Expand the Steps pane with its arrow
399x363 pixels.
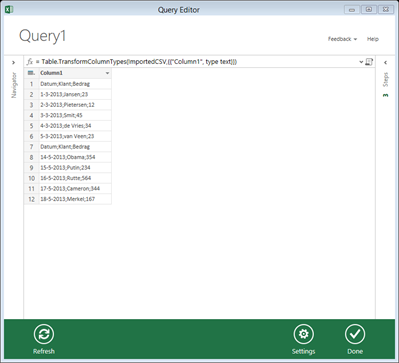385,62
